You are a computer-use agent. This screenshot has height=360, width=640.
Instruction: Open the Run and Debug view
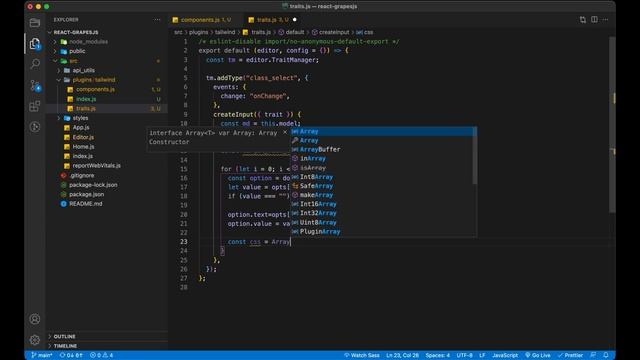[x=35, y=127]
